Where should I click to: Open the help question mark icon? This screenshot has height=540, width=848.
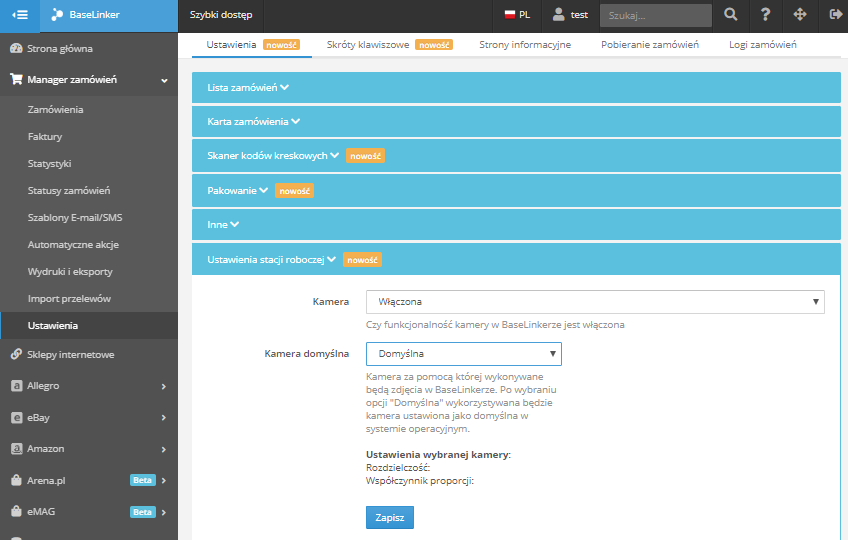(x=765, y=15)
